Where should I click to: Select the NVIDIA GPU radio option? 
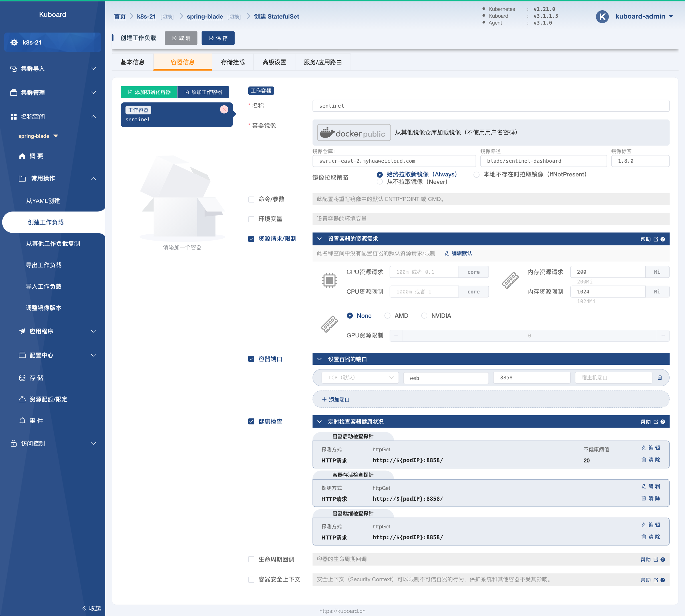coord(424,316)
